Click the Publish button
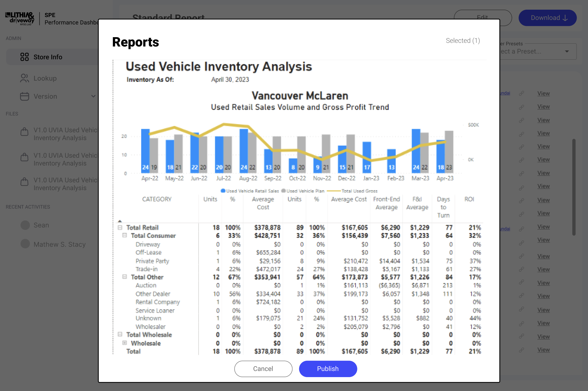The width and height of the screenshot is (588, 391). [328, 369]
